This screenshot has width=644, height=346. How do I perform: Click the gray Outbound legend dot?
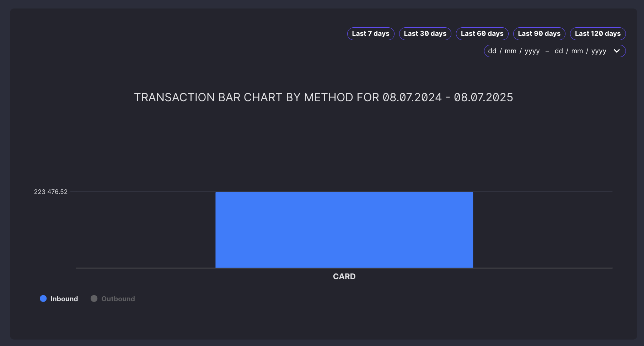click(94, 298)
